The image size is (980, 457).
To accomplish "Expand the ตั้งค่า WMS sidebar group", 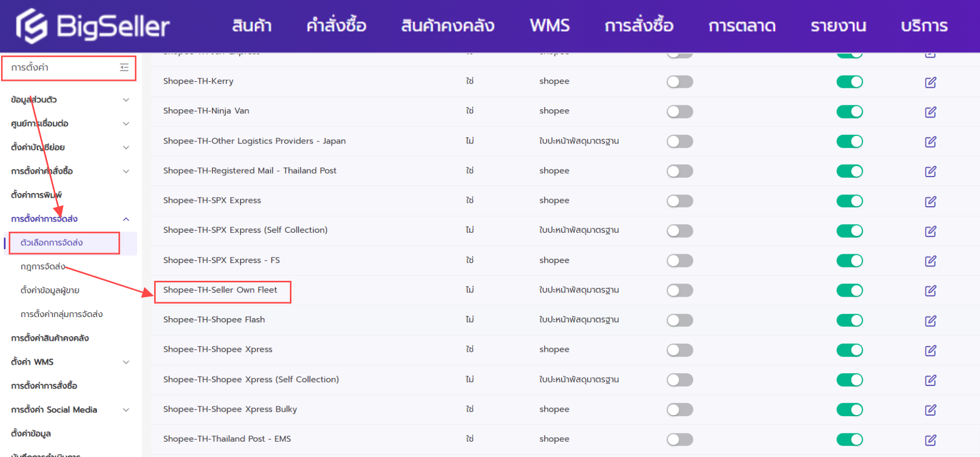I will point(126,362).
